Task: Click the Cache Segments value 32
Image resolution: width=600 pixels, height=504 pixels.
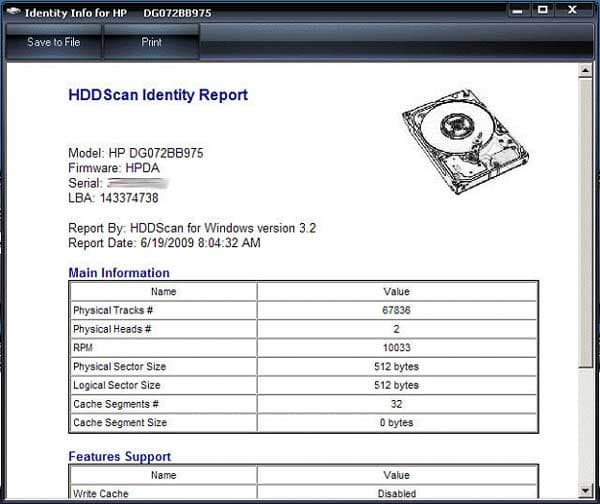Action: coord(396,404)
